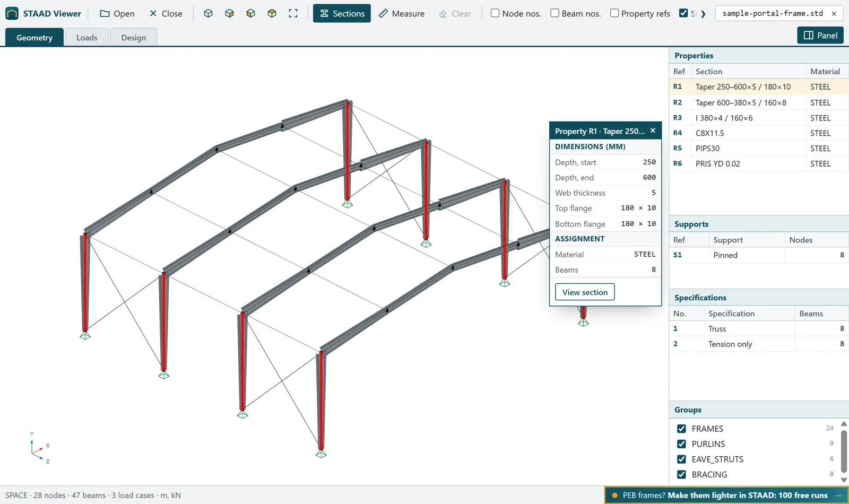This screenshot has width=849, height=504.
Task: Select the Tension only specification row
Action: 759,344
